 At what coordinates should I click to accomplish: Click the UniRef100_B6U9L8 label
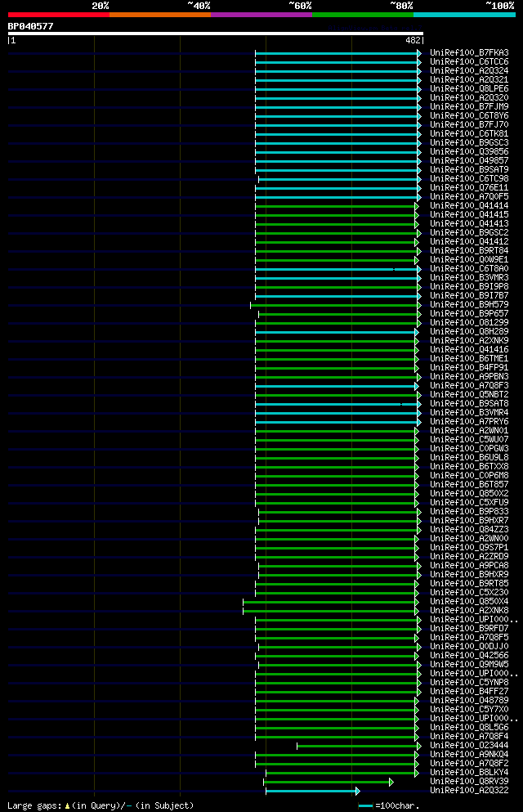[x=469, y=457]
